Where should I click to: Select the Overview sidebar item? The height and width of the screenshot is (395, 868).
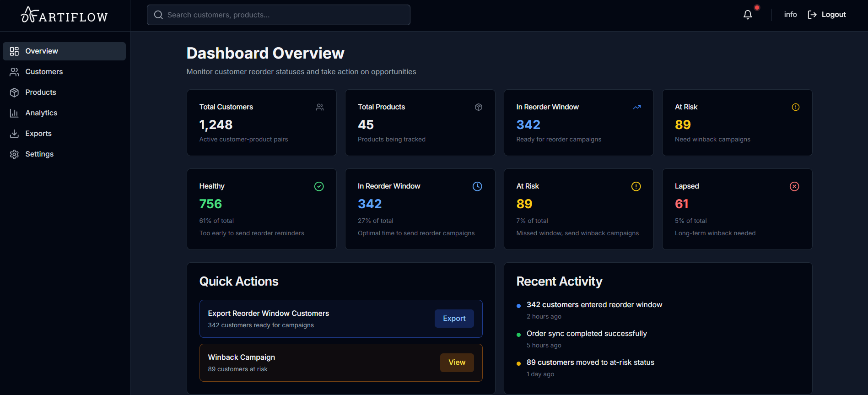[x=42, y=51]
